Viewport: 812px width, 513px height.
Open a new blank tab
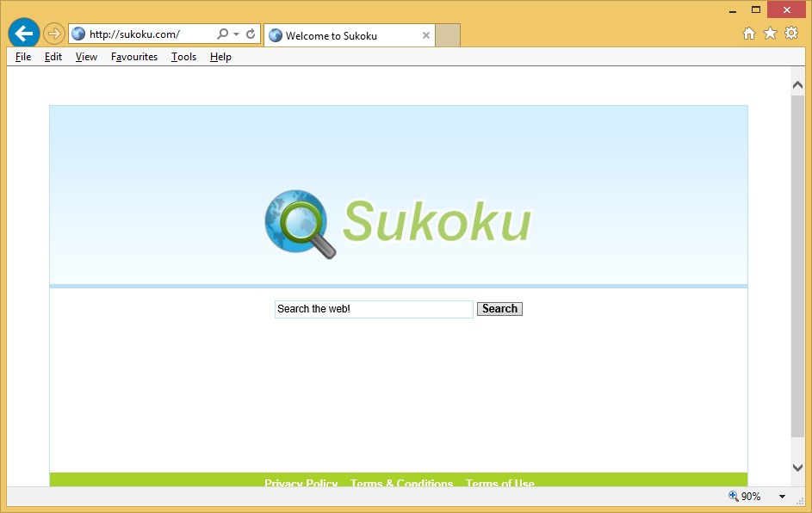pyautogui.click(x=448, y=35)
